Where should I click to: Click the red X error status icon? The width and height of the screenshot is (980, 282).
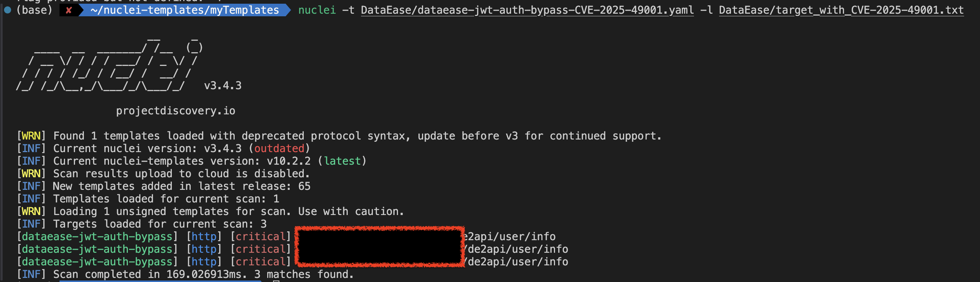click(69, 10)
